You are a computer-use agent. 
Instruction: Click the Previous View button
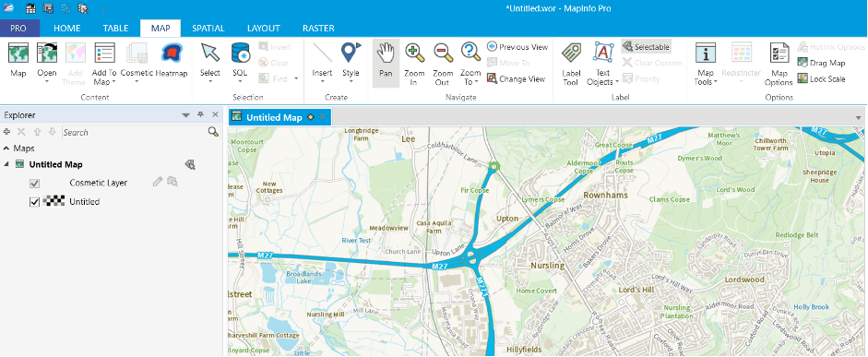click(517, 47)
